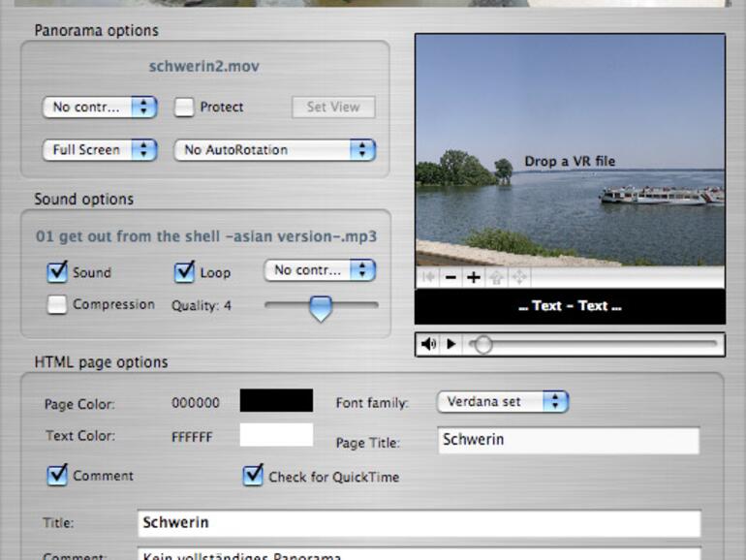Click the move/translate arrows icon in VR controller
Viewport: 746px width, 560px height.
tap(519, 277)
